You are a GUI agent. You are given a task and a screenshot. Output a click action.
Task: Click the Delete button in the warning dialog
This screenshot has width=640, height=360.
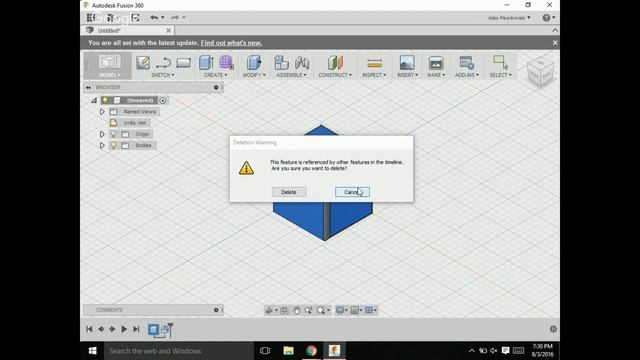[289, 192]
